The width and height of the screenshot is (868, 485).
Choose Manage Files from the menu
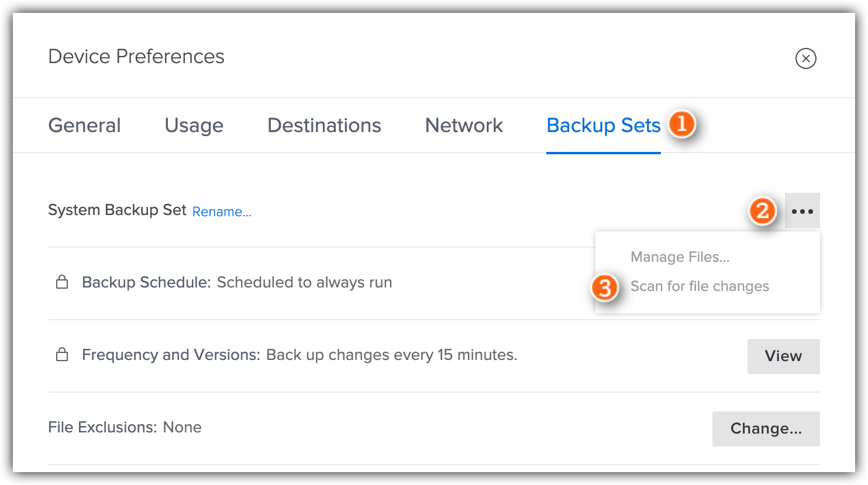(x=679, y=257)
